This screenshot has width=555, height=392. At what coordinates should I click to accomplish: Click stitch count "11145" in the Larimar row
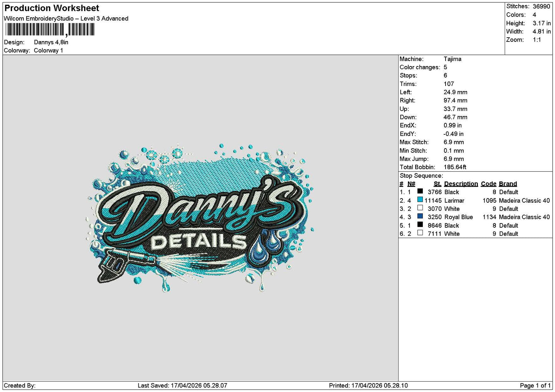coord(433,200)
